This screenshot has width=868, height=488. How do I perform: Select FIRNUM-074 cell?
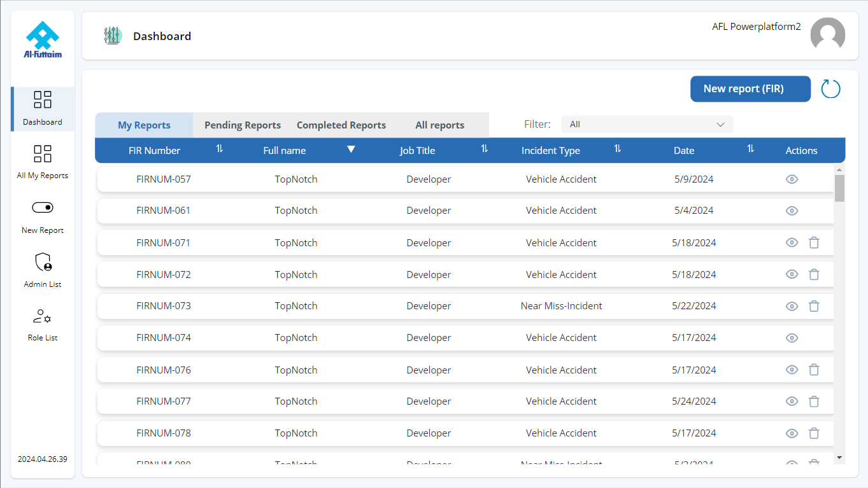164,338
